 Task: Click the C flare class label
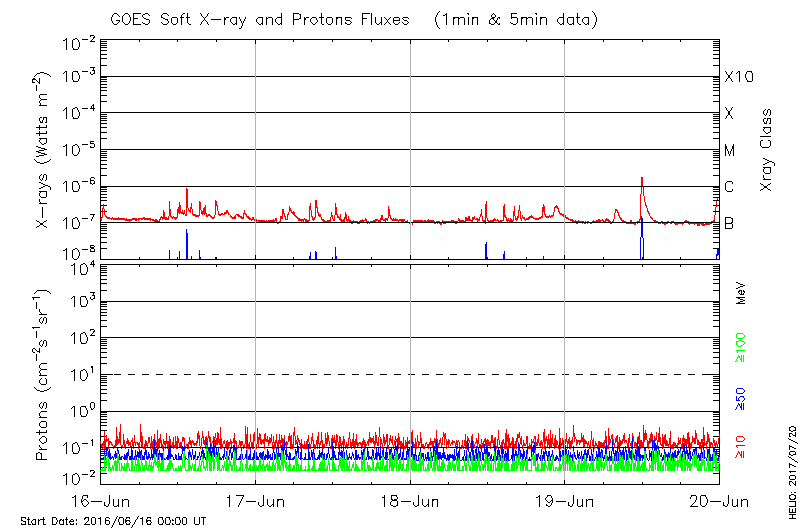pyautogui.click(x=729, y=187)
